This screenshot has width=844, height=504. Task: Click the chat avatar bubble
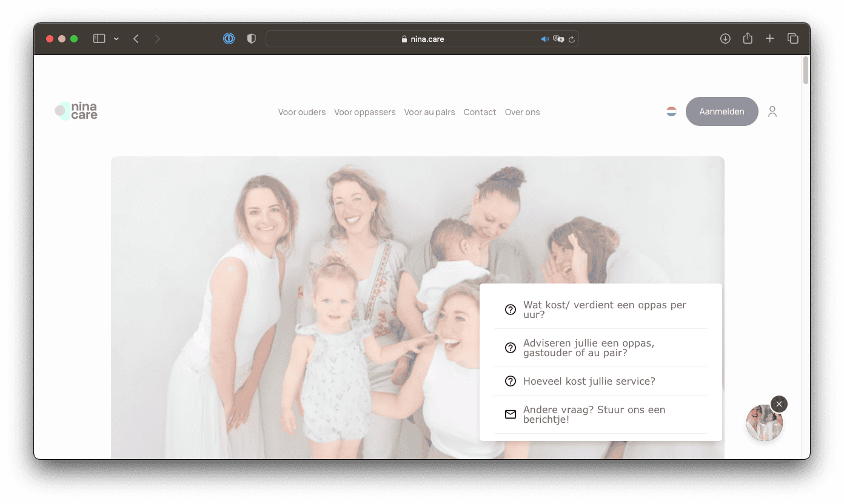[765, 423]
